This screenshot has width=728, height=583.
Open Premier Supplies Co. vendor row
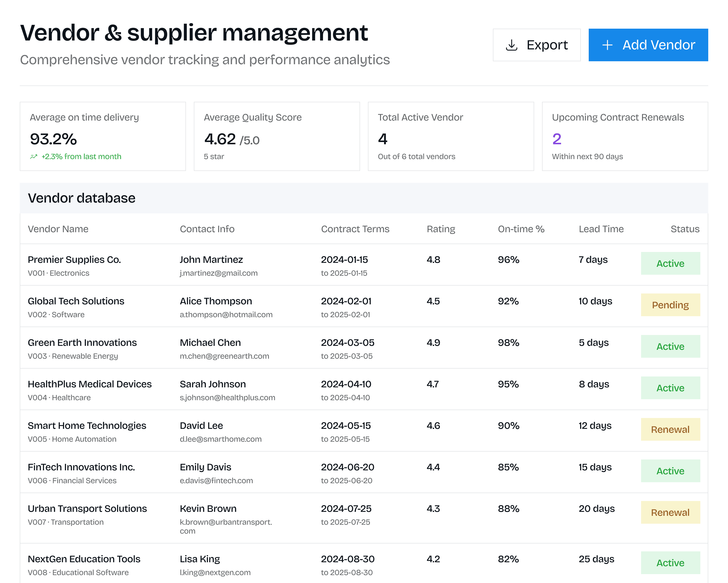coord(74,259)
